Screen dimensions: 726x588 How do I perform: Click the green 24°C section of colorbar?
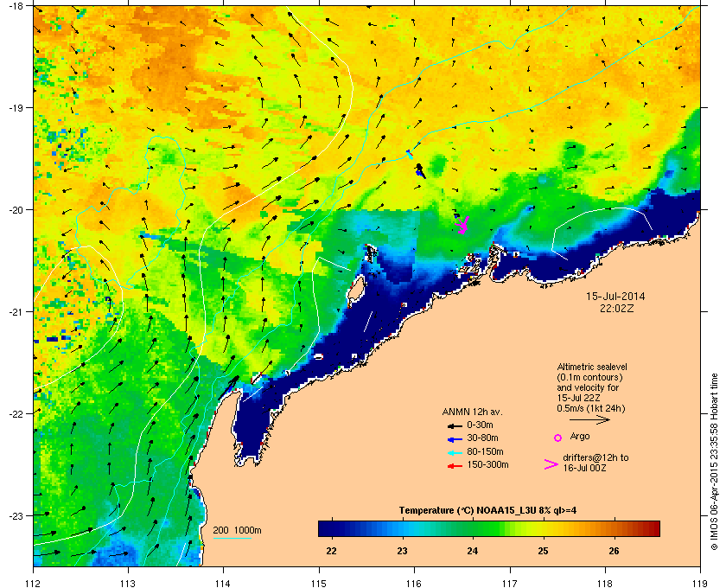click(473, 528)
